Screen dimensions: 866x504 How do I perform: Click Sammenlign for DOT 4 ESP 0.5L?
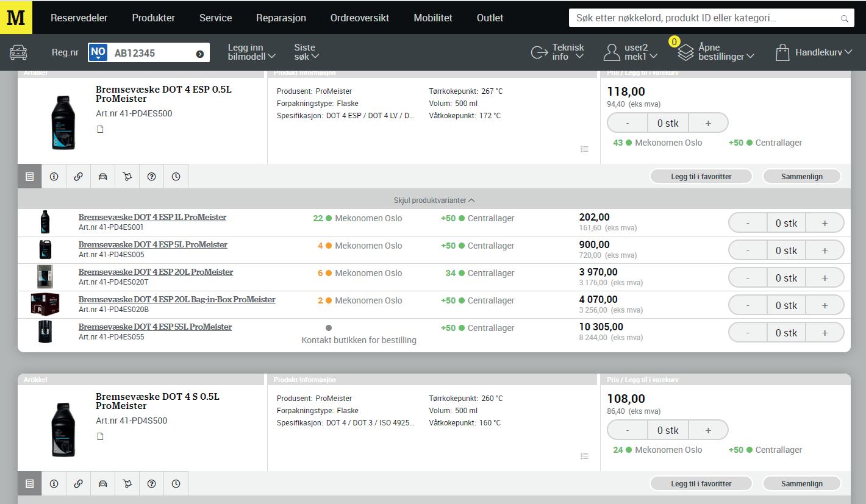tap(802, 177)
